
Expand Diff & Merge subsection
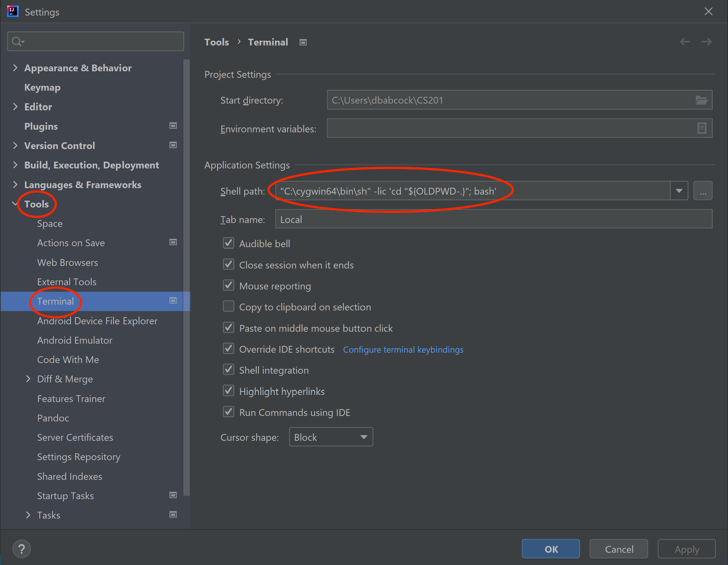coord(28,379)
